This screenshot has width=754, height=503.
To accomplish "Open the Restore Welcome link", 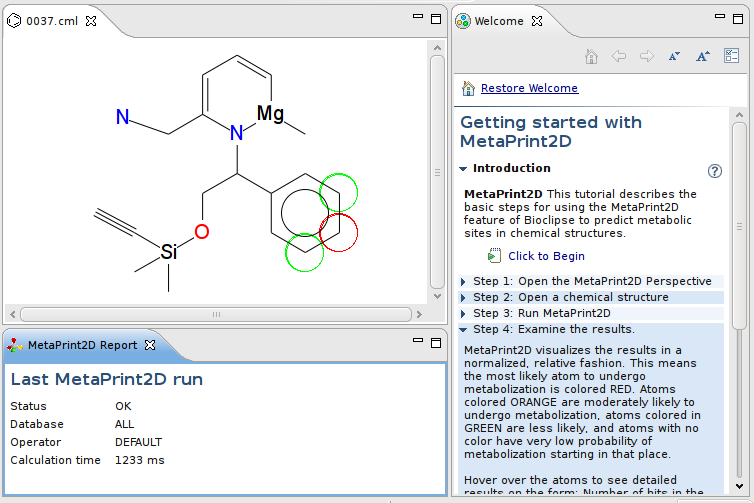I will (x=529, y=88).
